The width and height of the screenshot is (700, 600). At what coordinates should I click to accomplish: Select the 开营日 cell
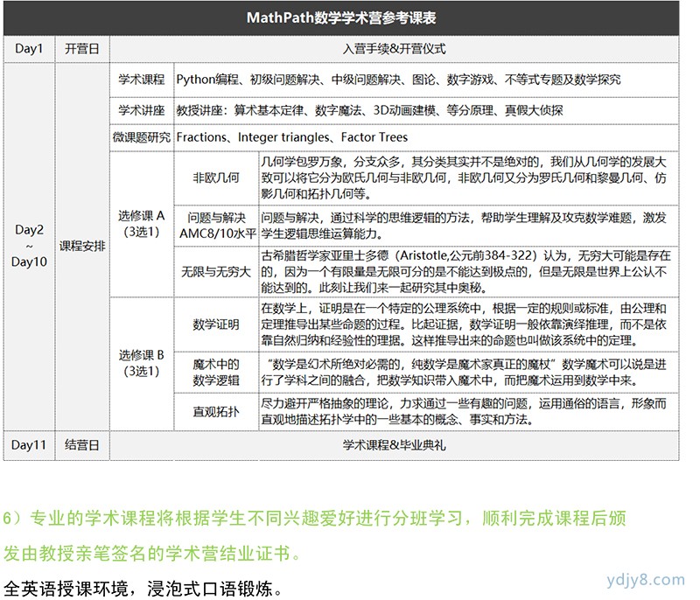tap(82, 49)
